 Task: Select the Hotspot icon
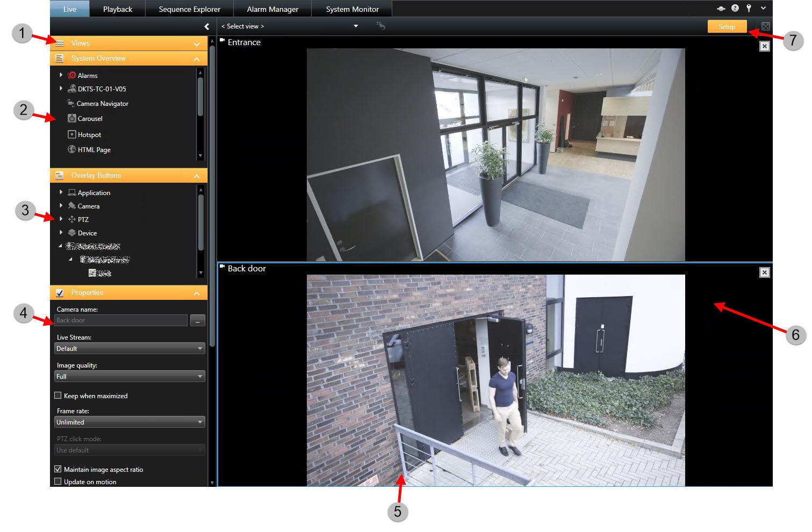pos(71,134)
